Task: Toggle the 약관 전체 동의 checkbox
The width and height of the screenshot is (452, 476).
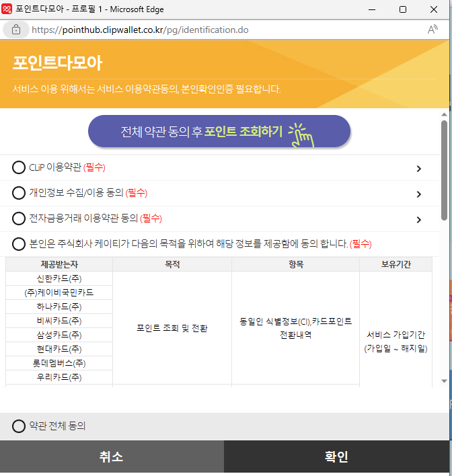Action: tap(19, 426)
